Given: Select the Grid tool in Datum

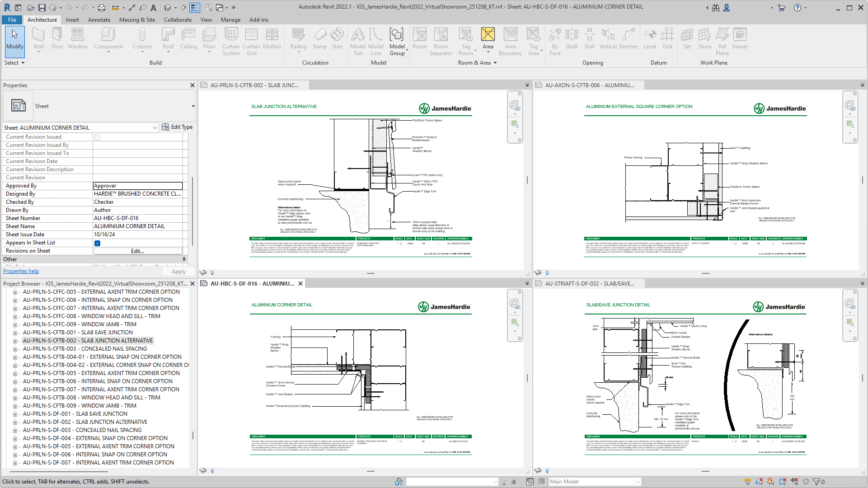Looking at the screenshot, I should click(667, 39).
